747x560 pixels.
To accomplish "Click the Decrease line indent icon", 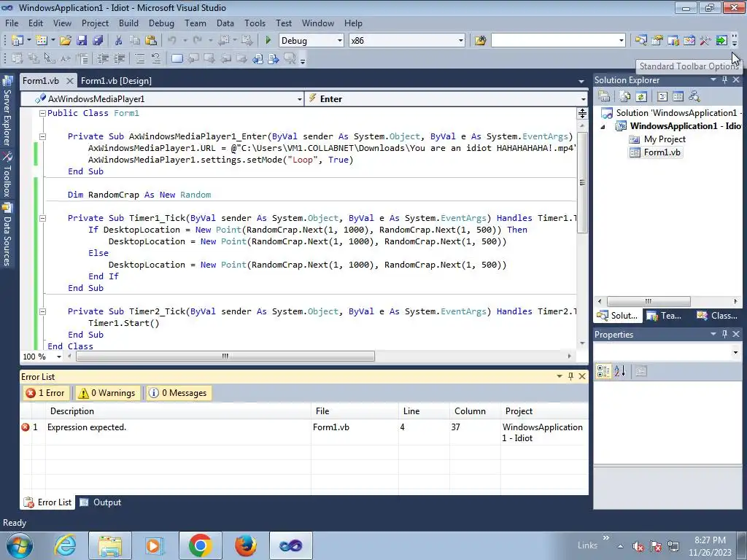I will tap(103, 58).
